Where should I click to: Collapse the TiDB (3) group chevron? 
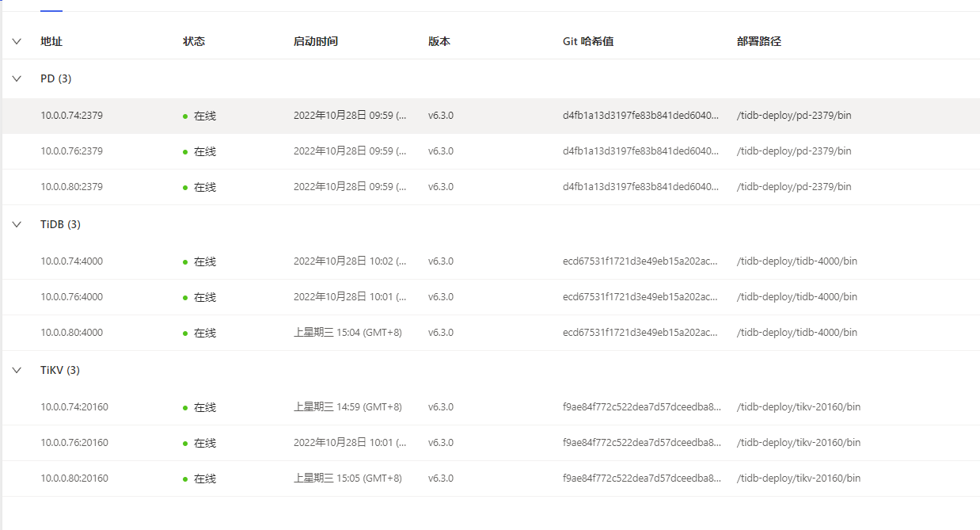17,224
